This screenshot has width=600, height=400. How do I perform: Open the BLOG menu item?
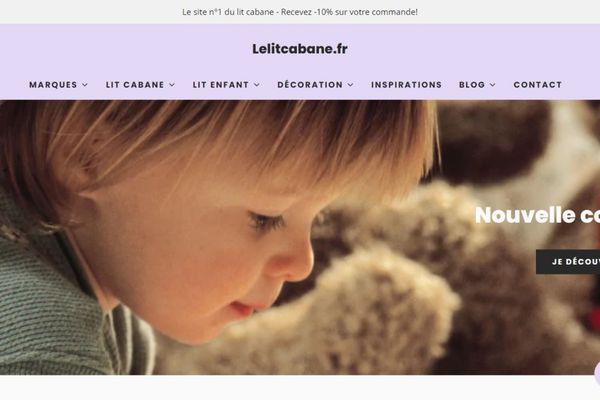pyautogui.click(x=472, y=85)
